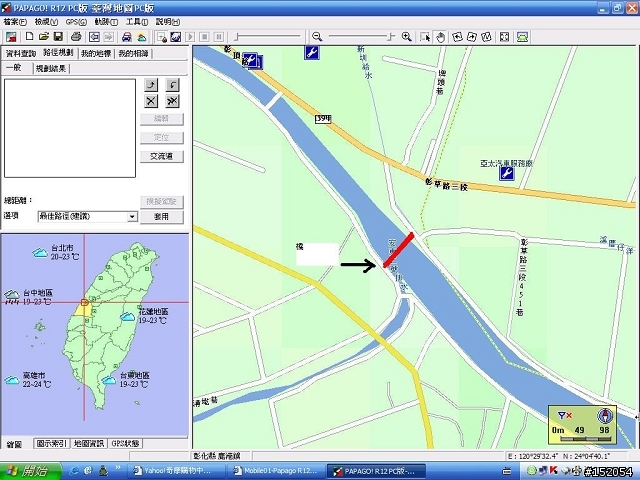This screenshot has height=480, width=640.
Task: Switch to the 路徑規劃 tab
Action: (58, 53)
